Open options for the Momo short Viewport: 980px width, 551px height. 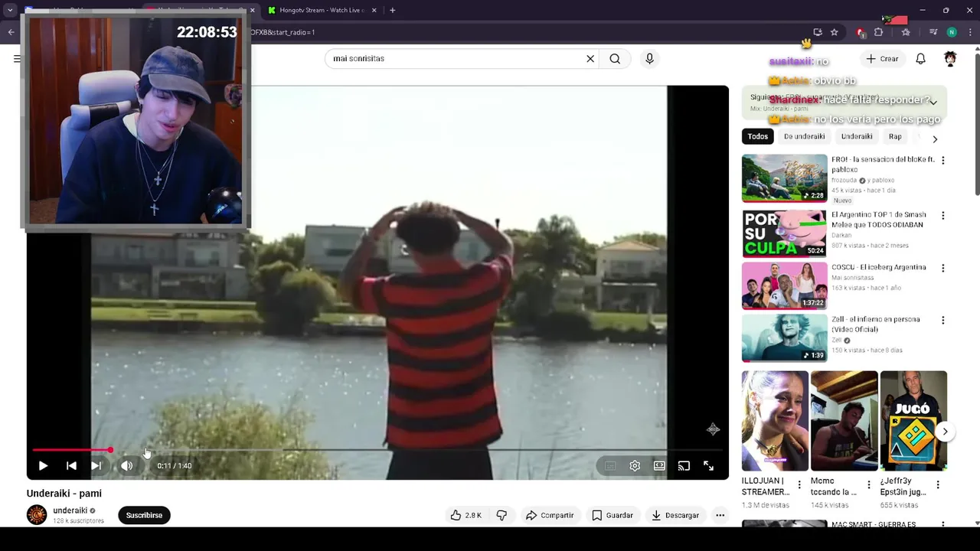[x=868, y=484]
